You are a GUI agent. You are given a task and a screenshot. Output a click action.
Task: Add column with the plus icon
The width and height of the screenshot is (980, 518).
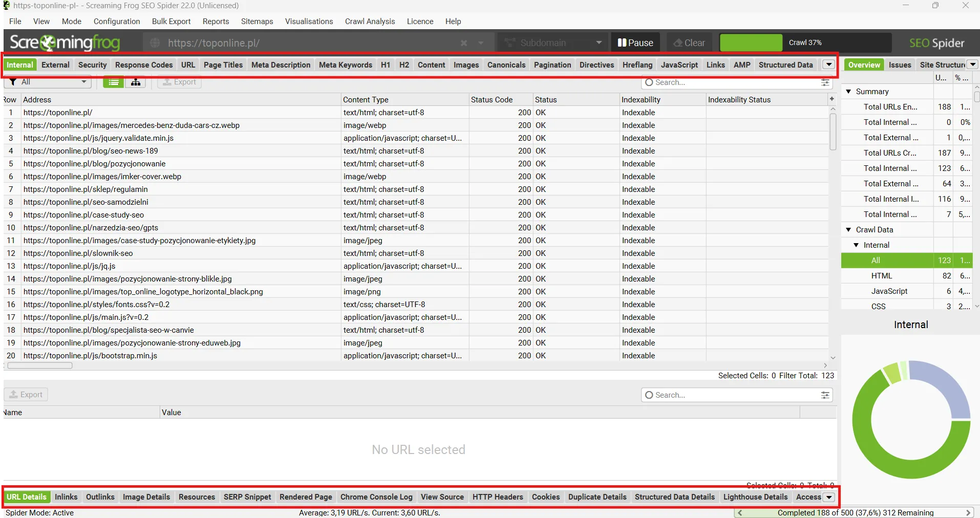832,99
